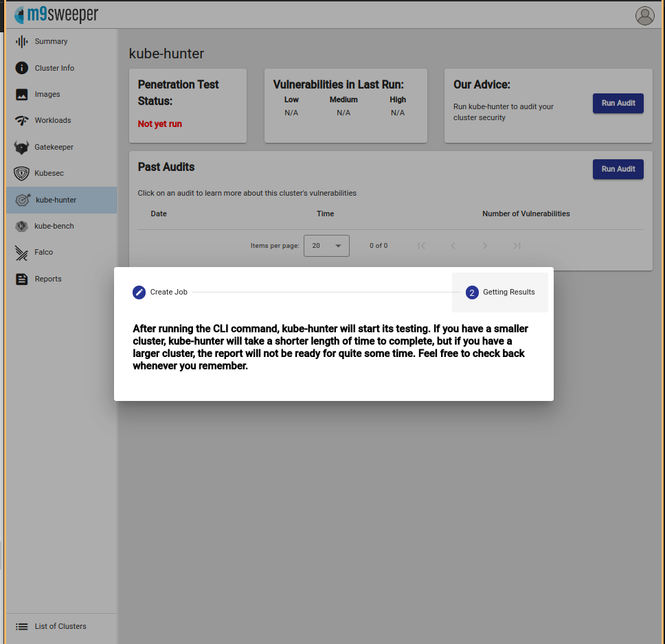Open the user account avatar menu
665x644 pixels.
tap(644, 16)
